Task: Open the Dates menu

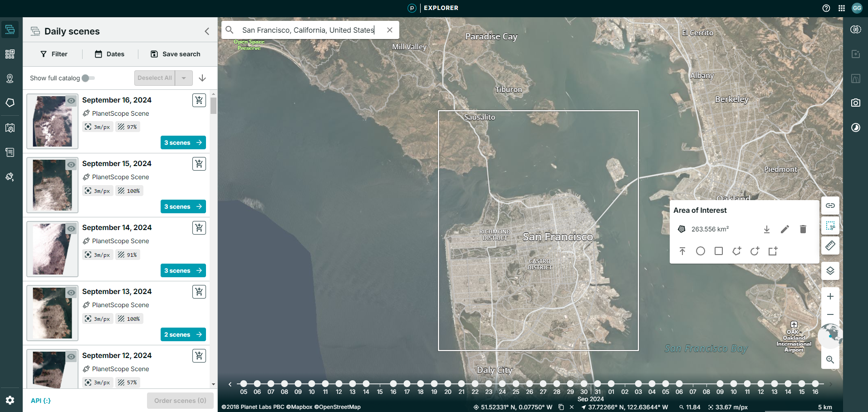Action: (109, 54)
